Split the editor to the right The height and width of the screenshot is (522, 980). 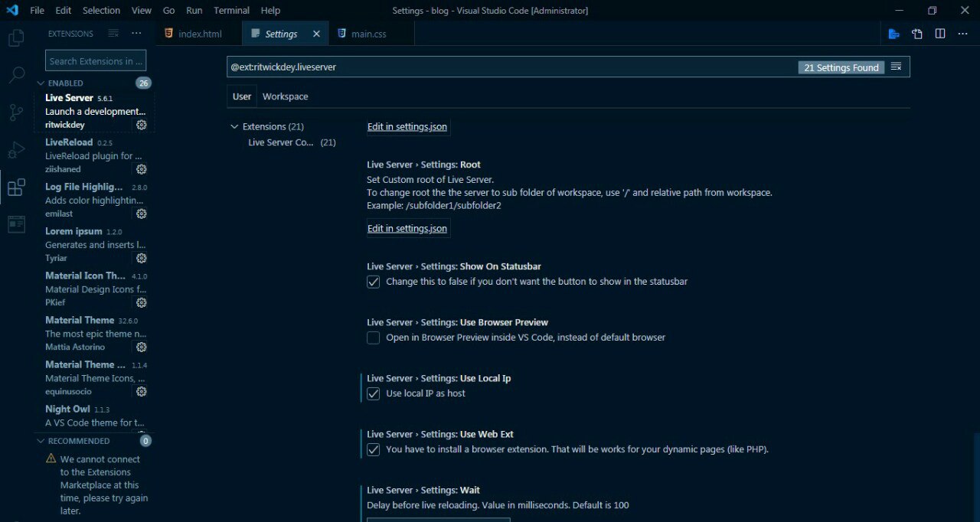(940, 34)
